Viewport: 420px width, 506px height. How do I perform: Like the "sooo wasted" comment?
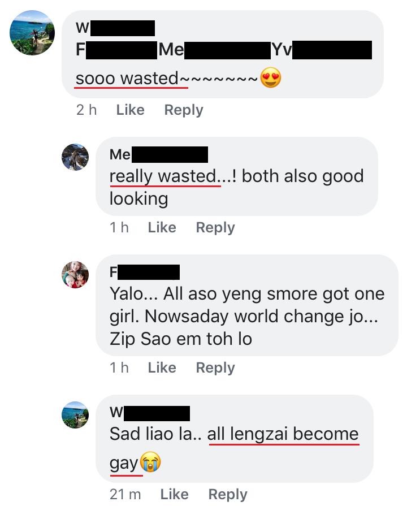[130, 110]
